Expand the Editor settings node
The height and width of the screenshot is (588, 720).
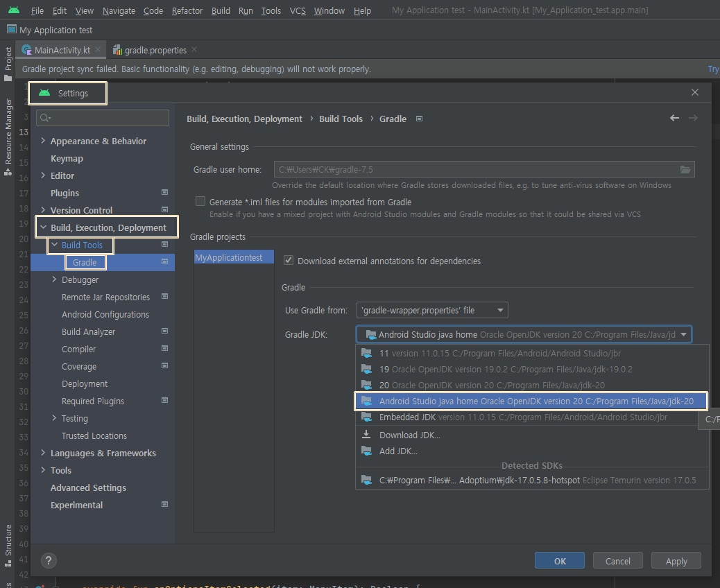click(x=43, y=175)
